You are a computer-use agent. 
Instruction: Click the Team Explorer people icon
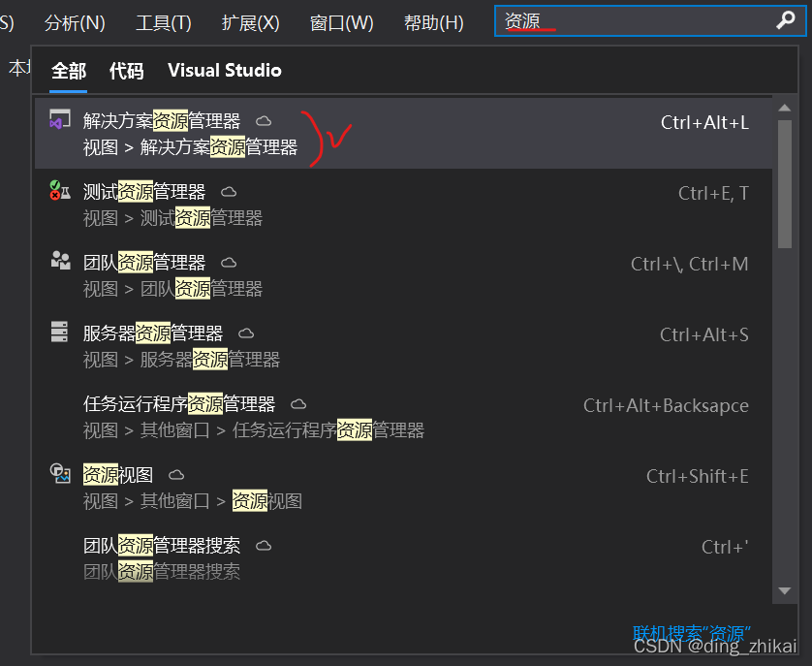click(60, 261)
